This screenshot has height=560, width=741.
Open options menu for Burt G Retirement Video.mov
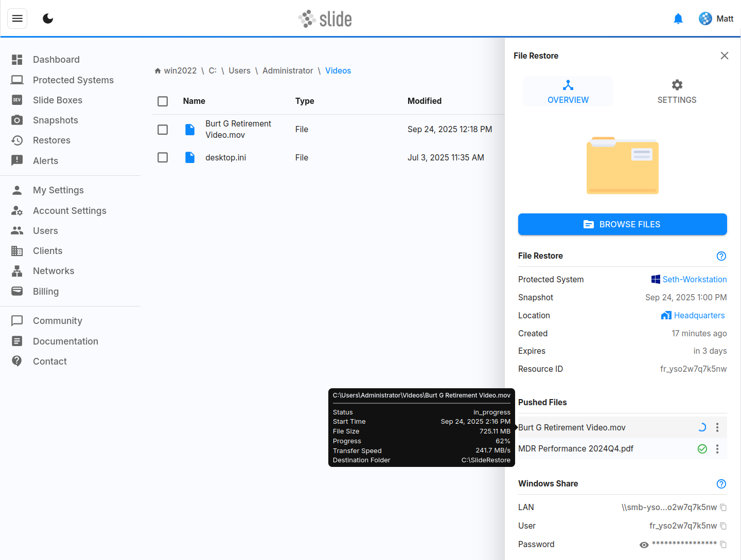point(717,427)
